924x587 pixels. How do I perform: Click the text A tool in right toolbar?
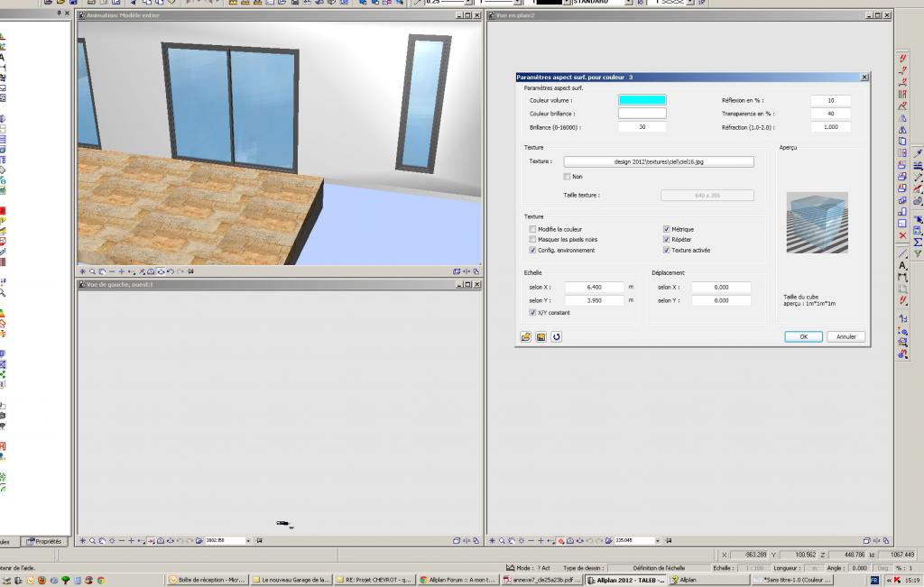tap(902, 265)
